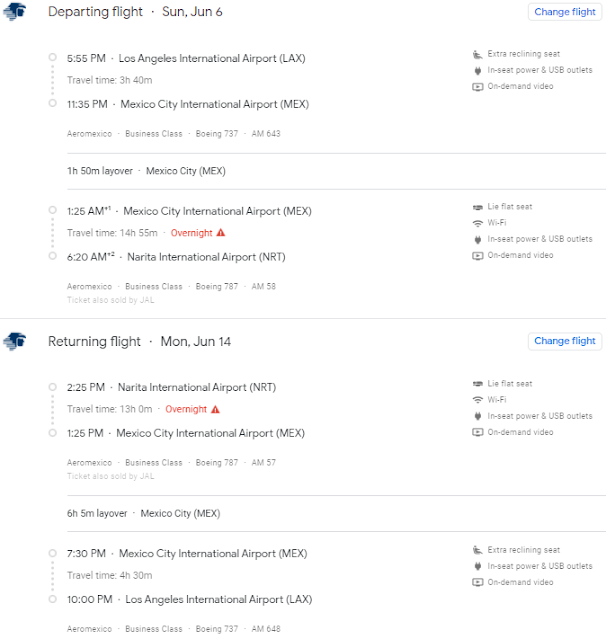Viewport: 606px width, 639px height.
Task: Click the in-seat power plug icon for AM 643
Action: (x=477, y=70)
